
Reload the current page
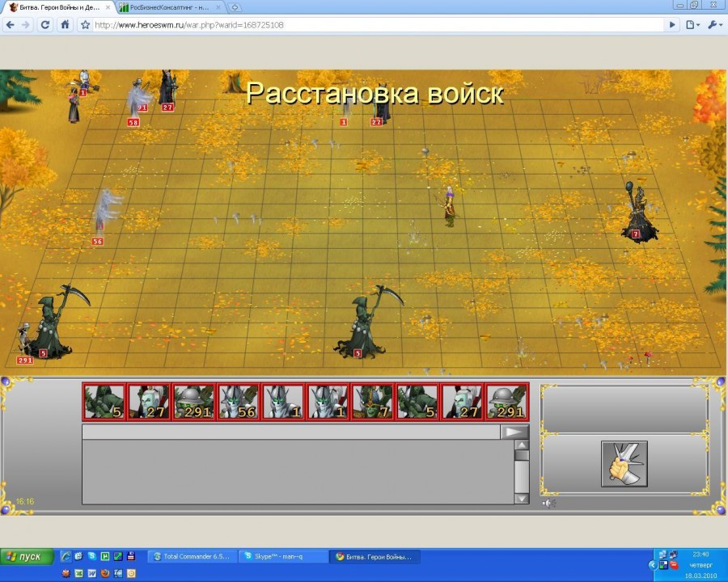click(x=45, y=24)
